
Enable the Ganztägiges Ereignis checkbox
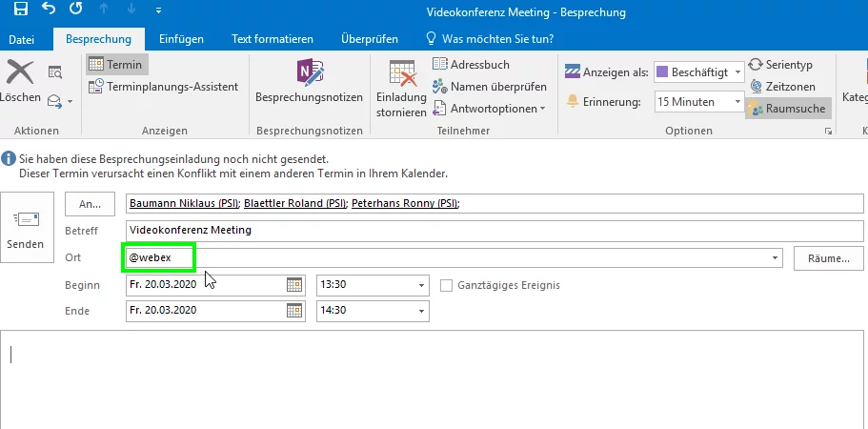coord(447,285)
